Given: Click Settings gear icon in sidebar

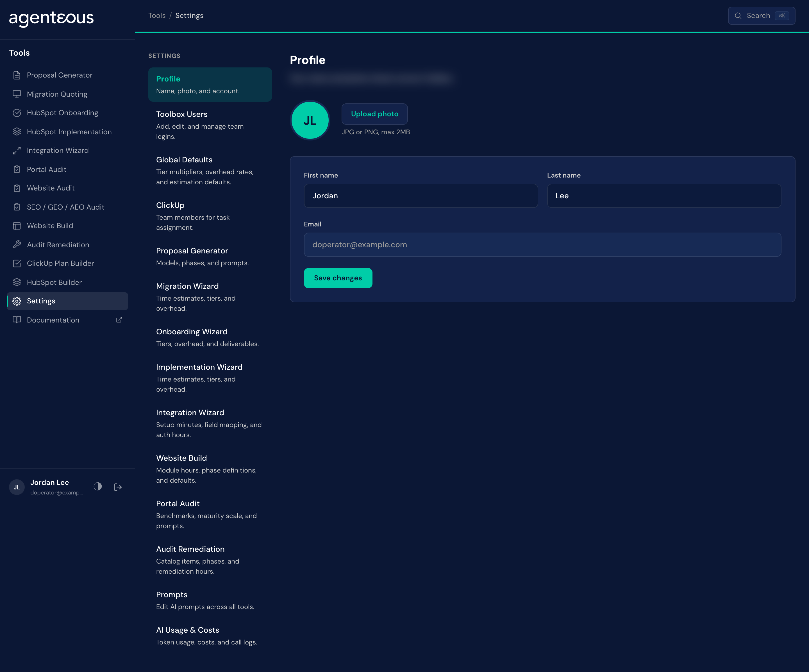Looking at the screenshot, I should 17,301.
